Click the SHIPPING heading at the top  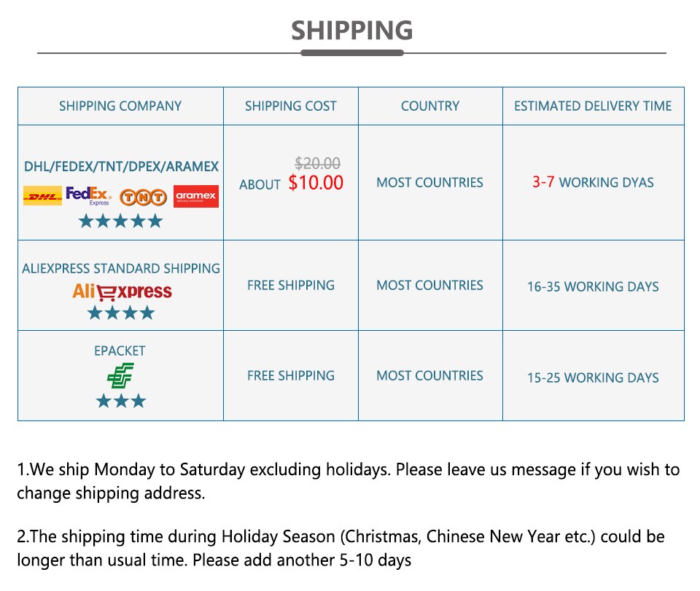point(351,31)
